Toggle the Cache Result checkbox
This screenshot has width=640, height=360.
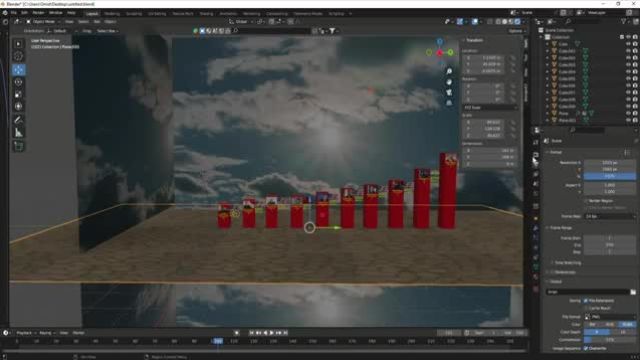586,308
